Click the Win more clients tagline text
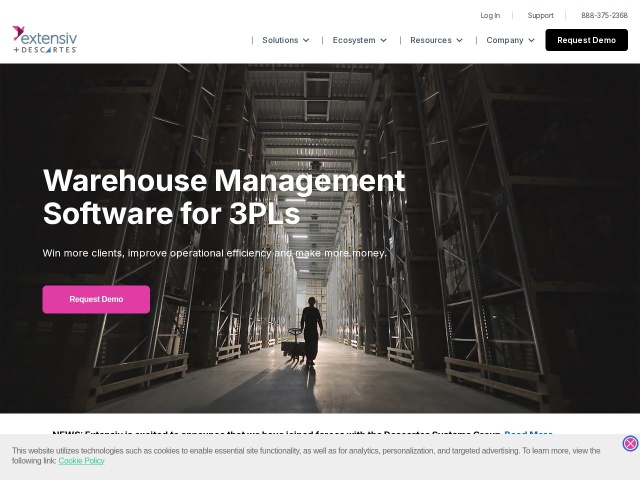640x480 pixels. pos(215,253)
